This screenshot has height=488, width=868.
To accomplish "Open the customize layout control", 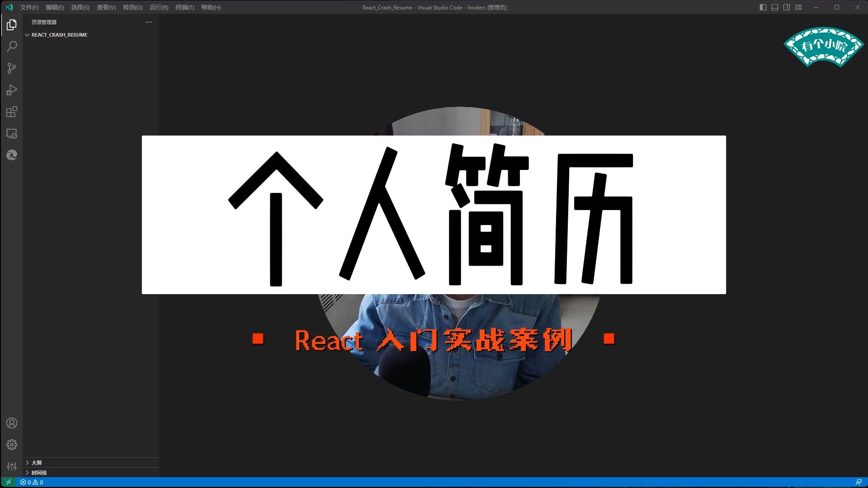I will point(799,7).
